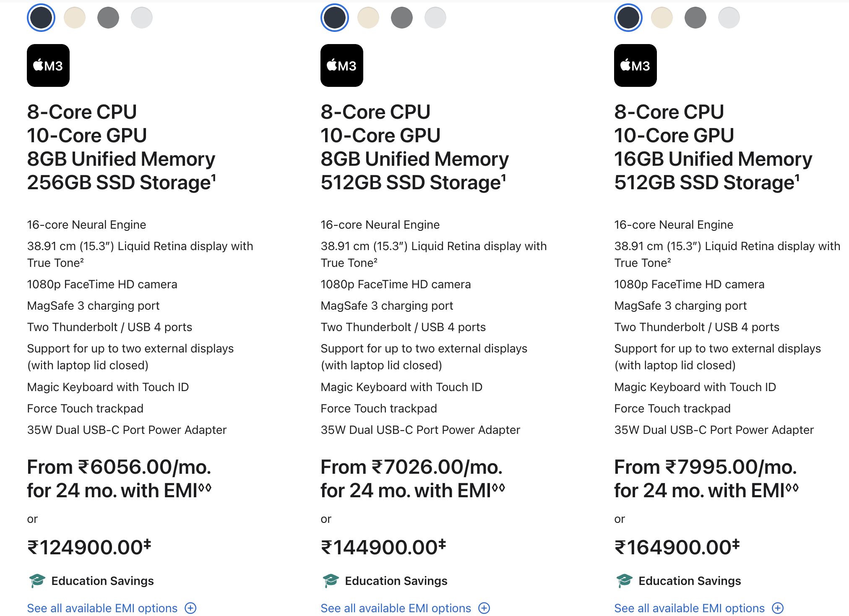Expand EMI options plus icon for ₹124900 model
Screen dimensions: 849x616
[191, 608]
